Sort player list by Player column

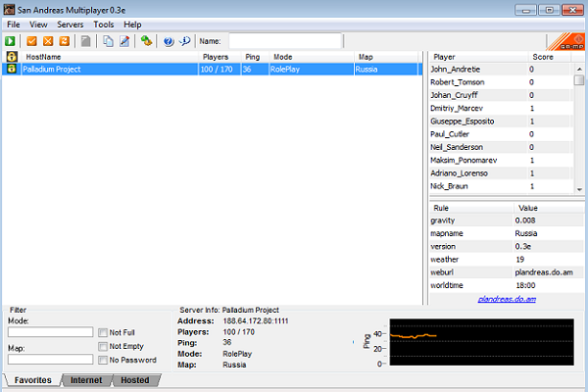tap(478, 57)
